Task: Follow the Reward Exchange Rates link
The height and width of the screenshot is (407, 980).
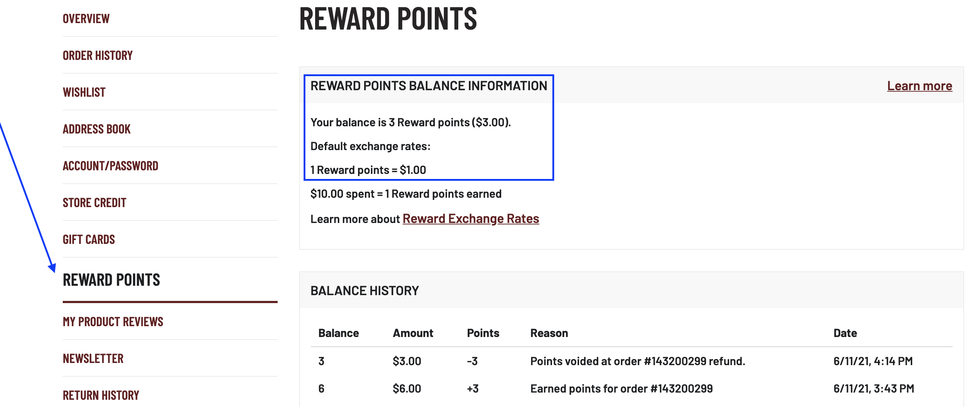Action: pos(471,219)
